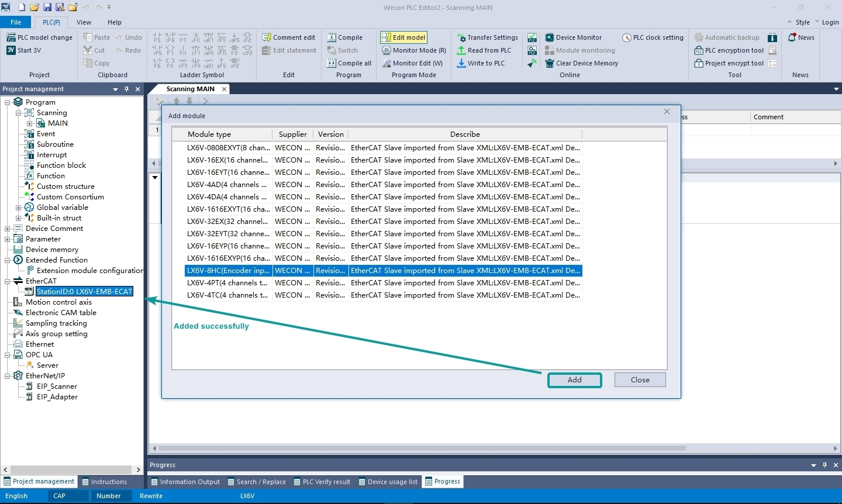This screenshot has height=504, width=842.
Task: Close the Scanning MAIN tab
Action: 224,89
